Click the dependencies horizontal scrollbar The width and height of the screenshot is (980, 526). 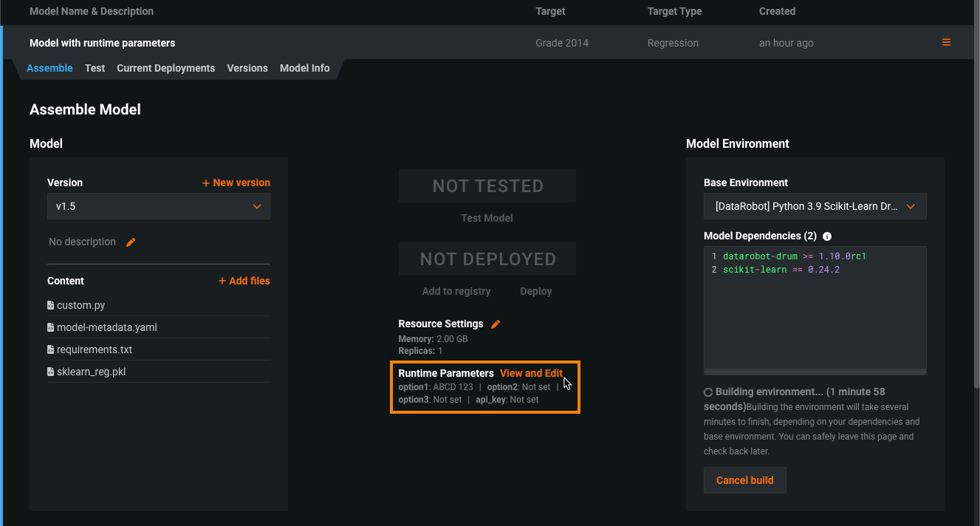point(815,372)
